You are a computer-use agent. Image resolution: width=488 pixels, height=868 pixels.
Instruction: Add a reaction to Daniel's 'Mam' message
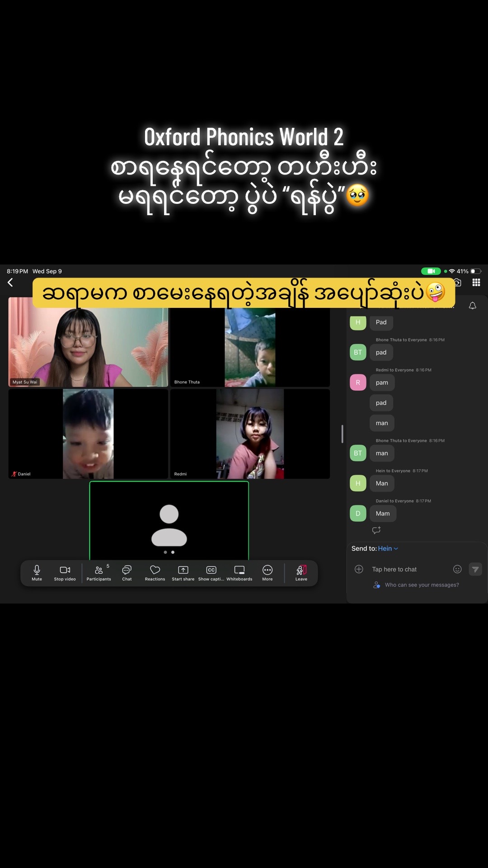pyautogui.click(x=376, y=530)
